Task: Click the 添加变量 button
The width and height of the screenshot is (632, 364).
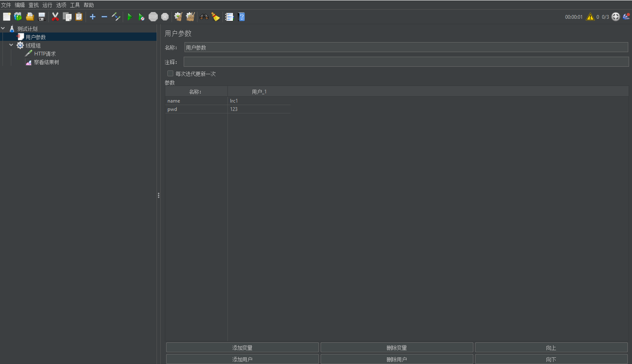Action: pos(243,348)
